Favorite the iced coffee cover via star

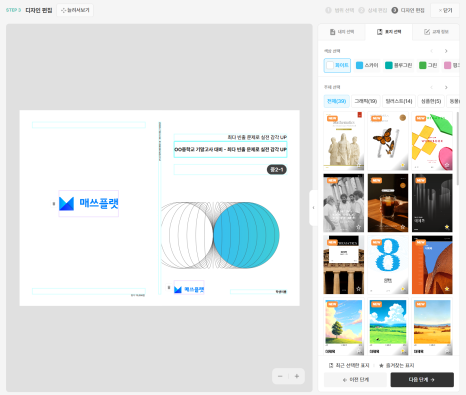[x=403, y=227]
